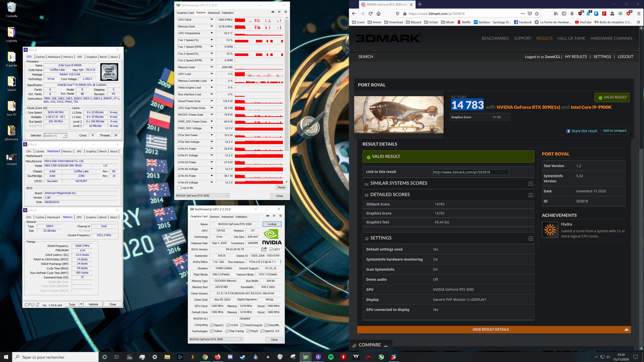Click the Link to this result URL field
Image resolution: width=644 pixels, height=362 pixels.
(471, 172)
